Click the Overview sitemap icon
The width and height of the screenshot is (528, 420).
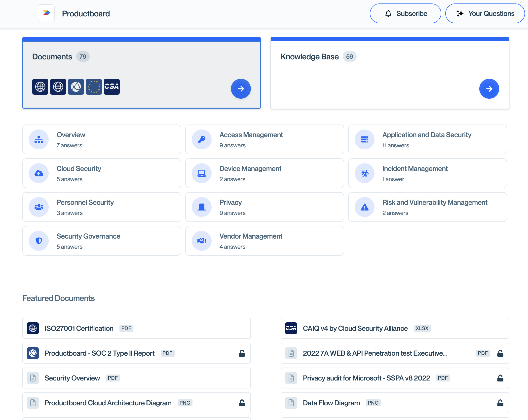39,139
